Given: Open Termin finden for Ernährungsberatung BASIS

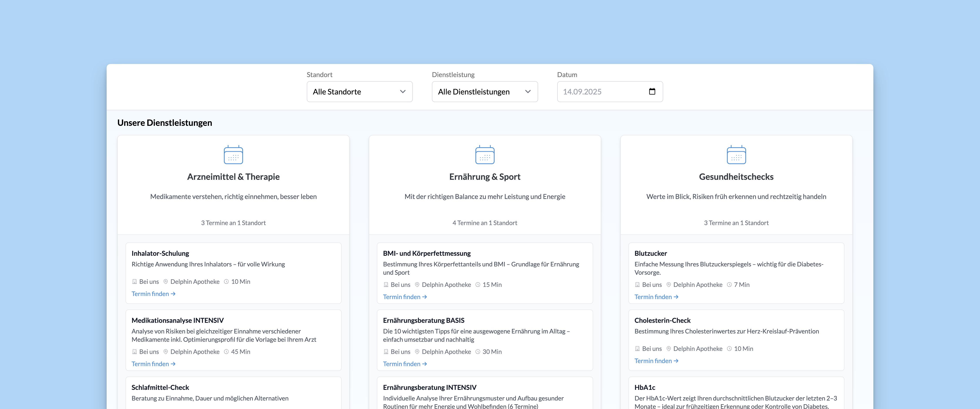Looking at the screenshot, I should (x=405, y=364).
